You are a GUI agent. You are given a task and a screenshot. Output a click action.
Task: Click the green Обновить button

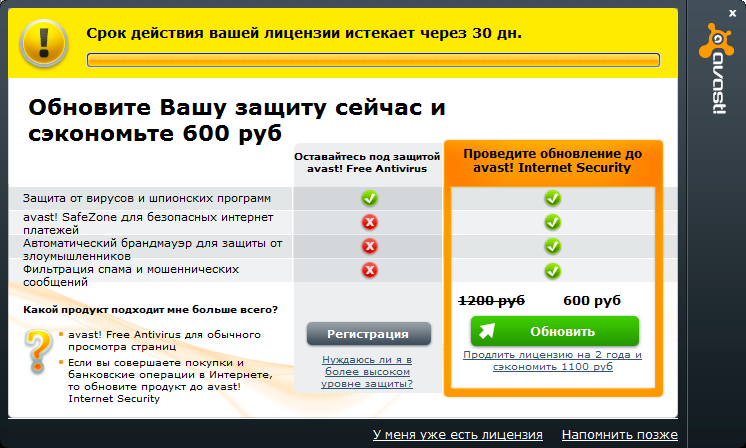pos(554,331)
